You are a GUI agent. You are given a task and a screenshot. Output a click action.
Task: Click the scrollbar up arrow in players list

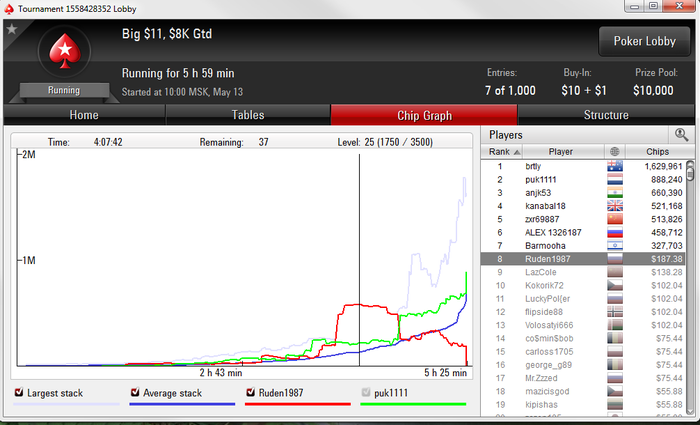(690, 163)
